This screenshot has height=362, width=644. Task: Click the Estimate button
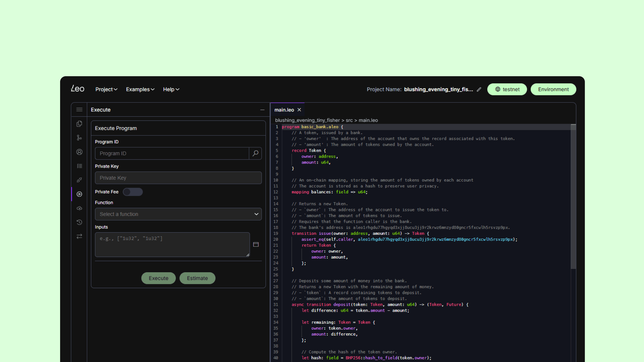point(197,278)
